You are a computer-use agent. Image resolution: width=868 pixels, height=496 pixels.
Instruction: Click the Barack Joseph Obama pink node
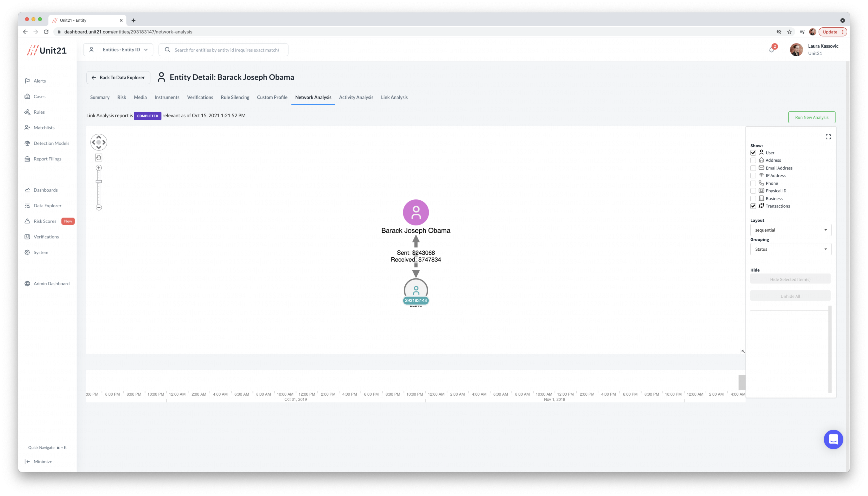(416, 212)
